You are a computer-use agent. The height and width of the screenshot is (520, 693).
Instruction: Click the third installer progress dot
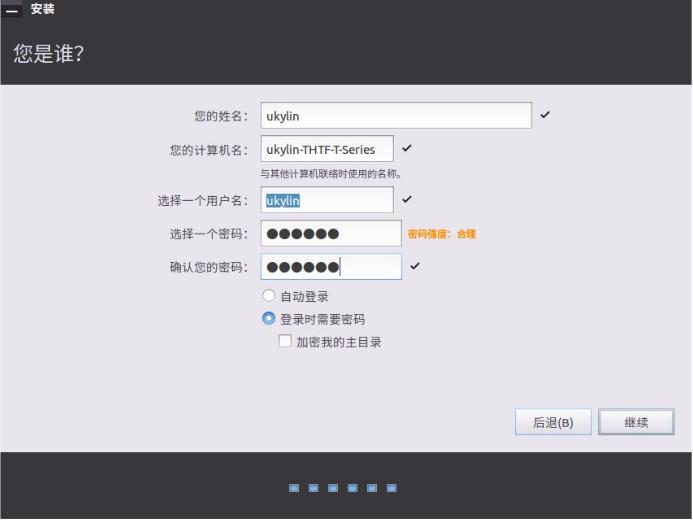pyautogui.click(x=333, y=488)
